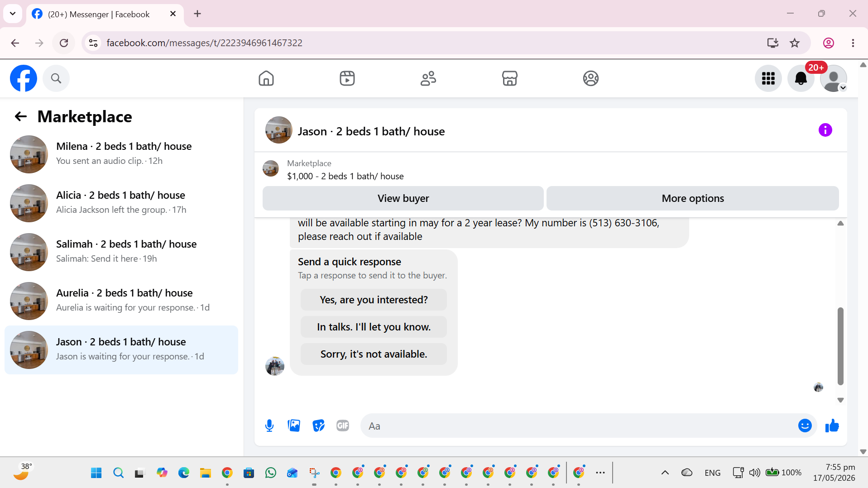Open the volume control in tray
868x488 pixels.
[x=754, y=473]
